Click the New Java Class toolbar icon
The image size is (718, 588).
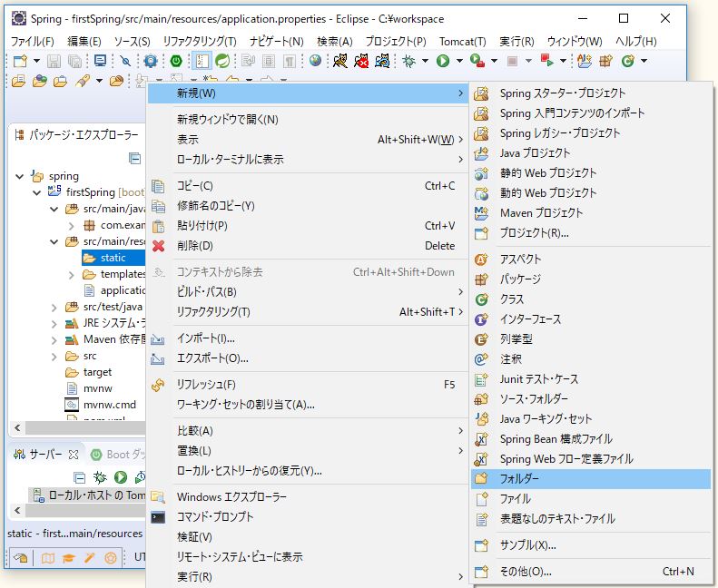pyautogui.click(x=628, y=61)
